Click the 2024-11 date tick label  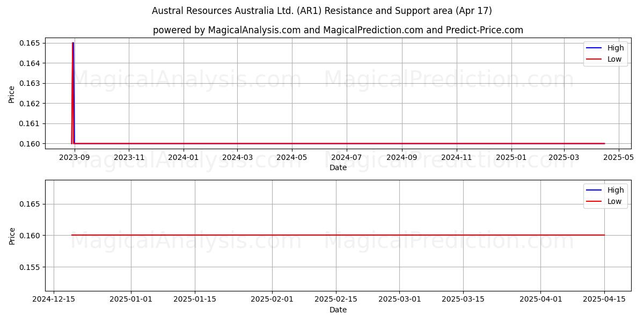tap(456, 157)
